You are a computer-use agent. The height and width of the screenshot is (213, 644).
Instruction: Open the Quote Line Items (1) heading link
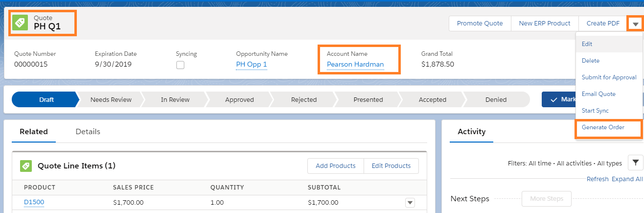76,166
